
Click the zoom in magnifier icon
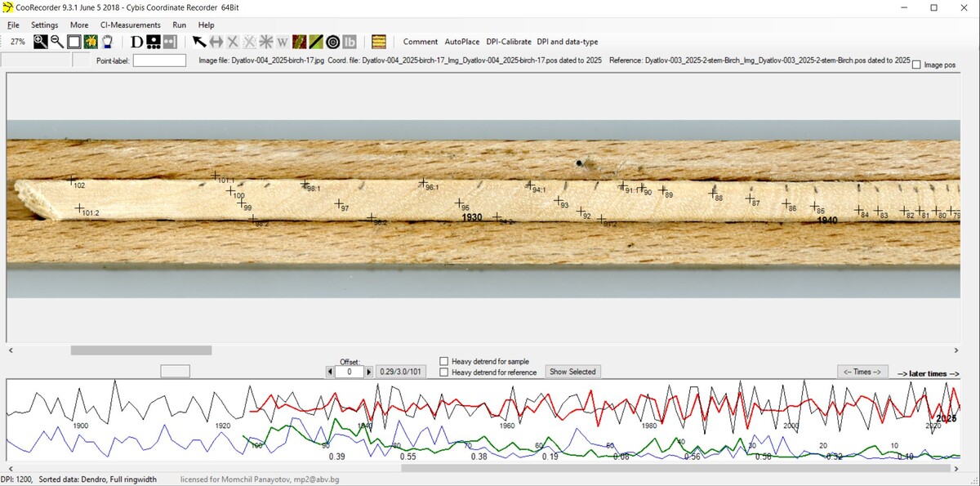(40, 42)
